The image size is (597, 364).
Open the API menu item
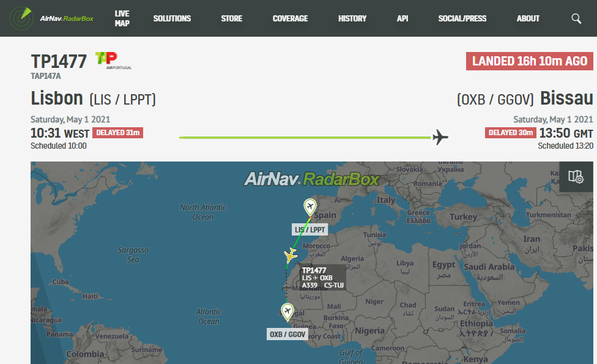402,18
